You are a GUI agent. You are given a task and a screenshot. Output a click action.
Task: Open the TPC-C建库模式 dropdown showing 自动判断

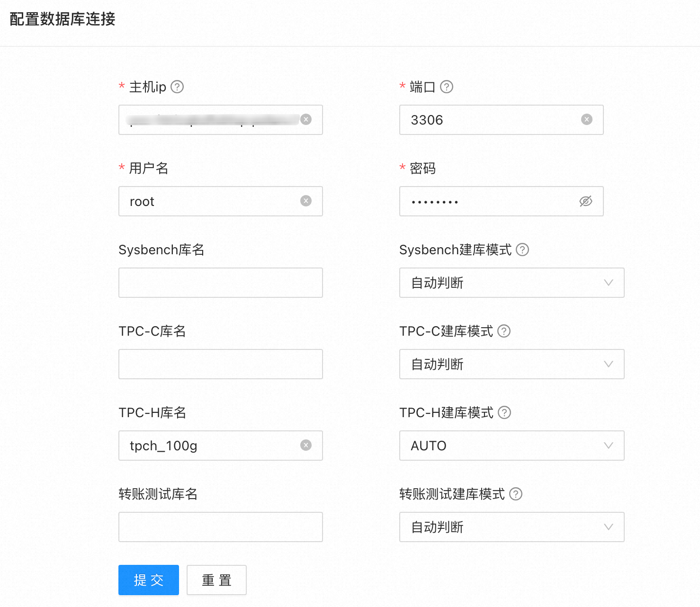512,364
